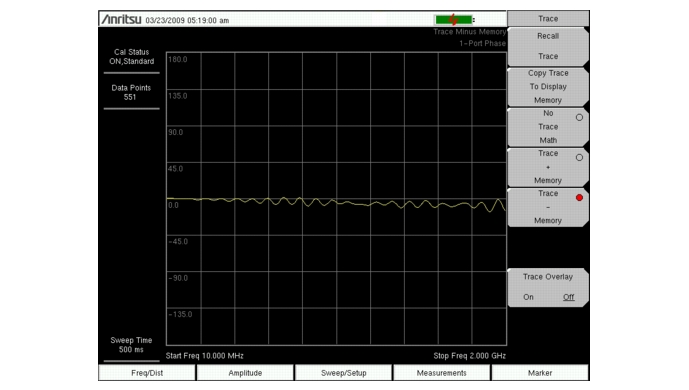Click Copy Trace To Display Memory
The width and height of the screenshot is (689, 390).
pyautogui.click(x=548, y=87)
